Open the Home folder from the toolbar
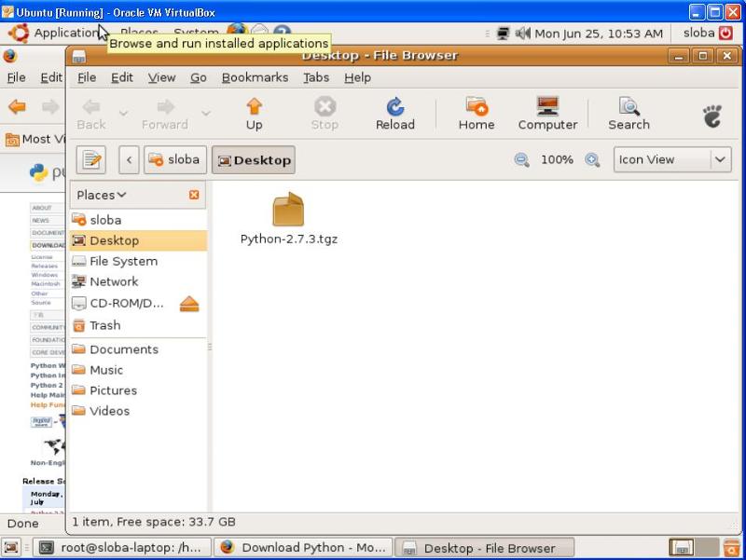Screen dimensions: 746x560 pos(477,114)
